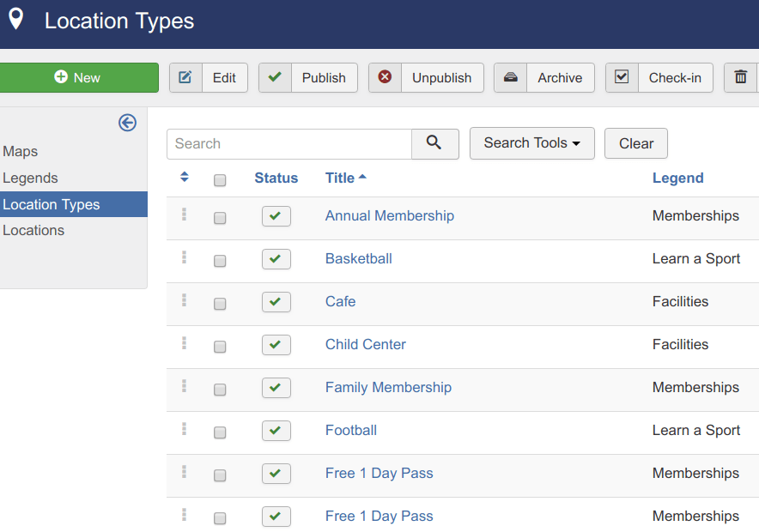The width and height of the screenshot is (759, 532).
Task: Tick the select-all checkbox in header
Action: tap(220, 179)
